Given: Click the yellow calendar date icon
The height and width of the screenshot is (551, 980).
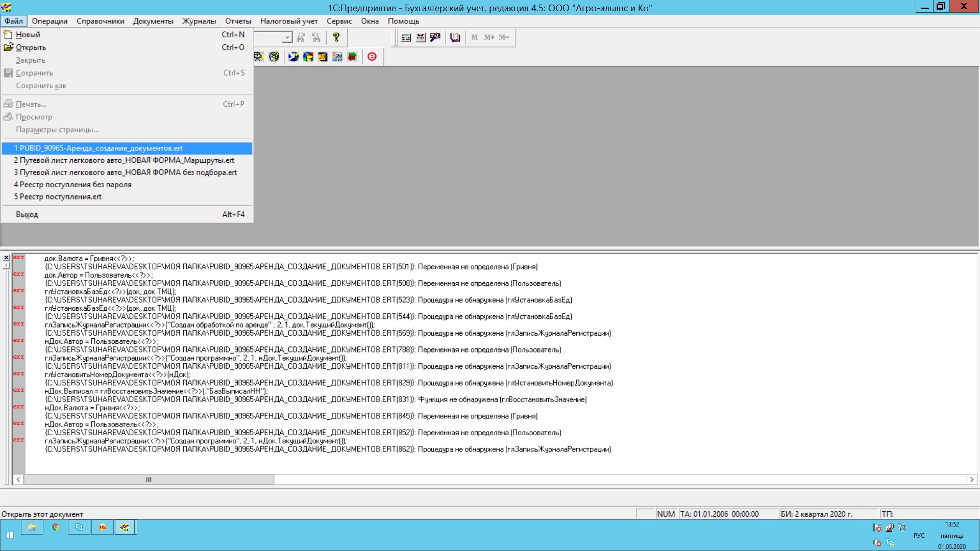Looking at the screenshot, I should tap(323, 57).
